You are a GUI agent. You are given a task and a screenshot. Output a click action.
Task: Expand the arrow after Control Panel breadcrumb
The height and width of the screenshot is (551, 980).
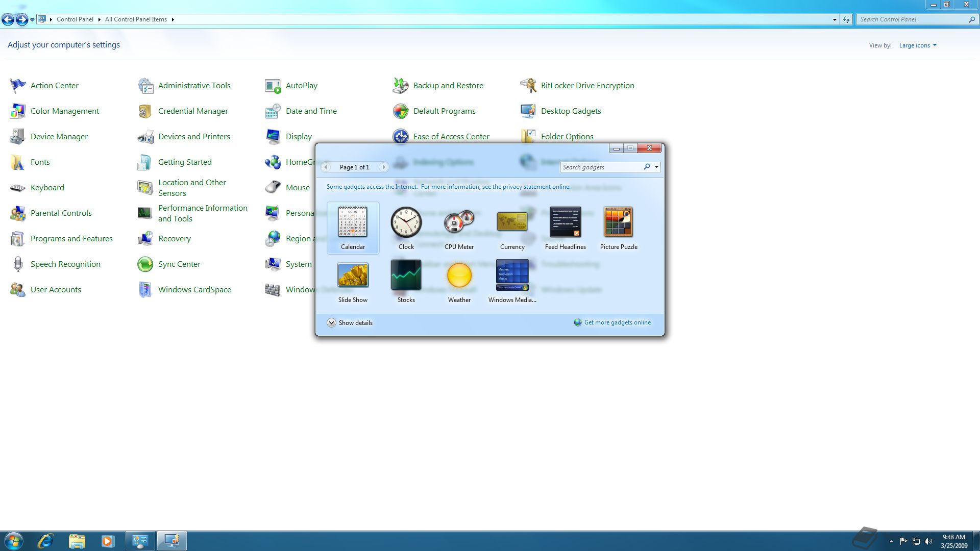pos(99,19)
